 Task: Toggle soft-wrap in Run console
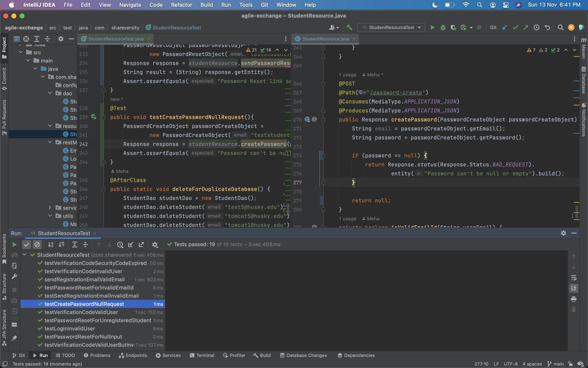pos(574,278)
